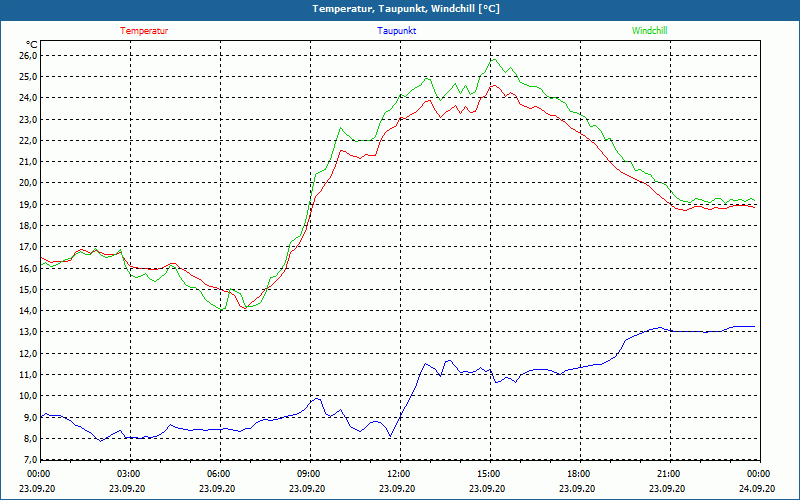Click the red Temperatur peak near 15:00

coord(493,85)
